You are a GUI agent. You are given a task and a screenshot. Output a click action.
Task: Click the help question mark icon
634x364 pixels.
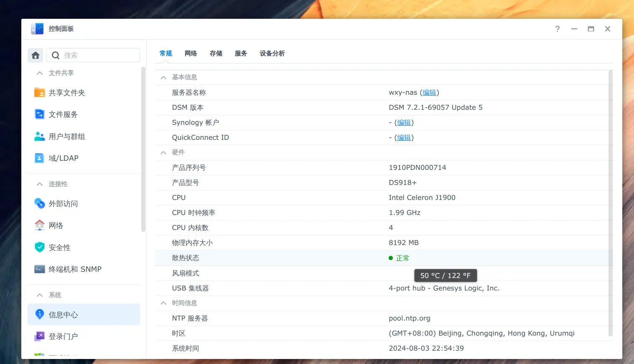557,29
